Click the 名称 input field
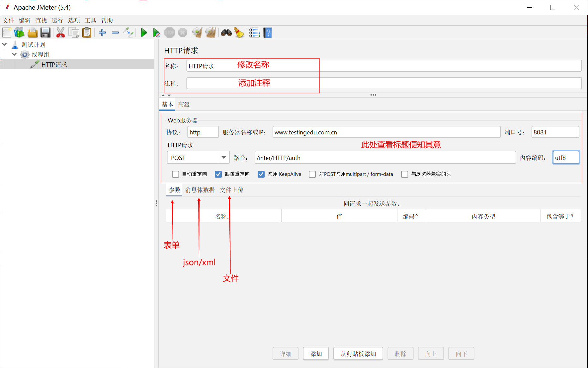The height and width of the screenshot is (368, 588). coord(384,66)
